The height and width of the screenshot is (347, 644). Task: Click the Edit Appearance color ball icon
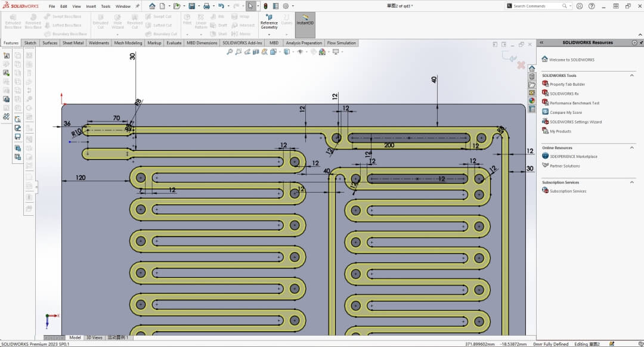pyautogui.click(x=323, y=52)
